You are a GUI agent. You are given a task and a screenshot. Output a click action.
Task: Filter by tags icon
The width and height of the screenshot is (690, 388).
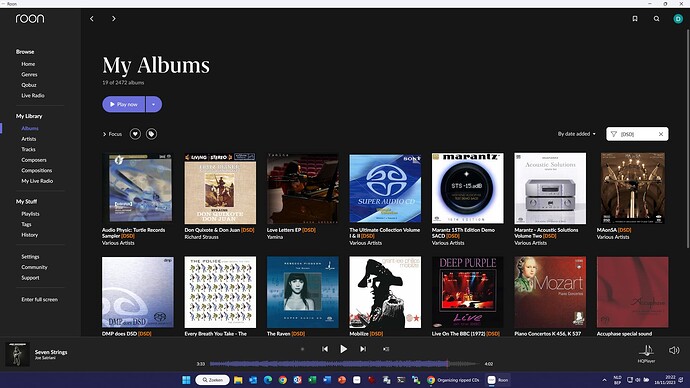[151, 134]
